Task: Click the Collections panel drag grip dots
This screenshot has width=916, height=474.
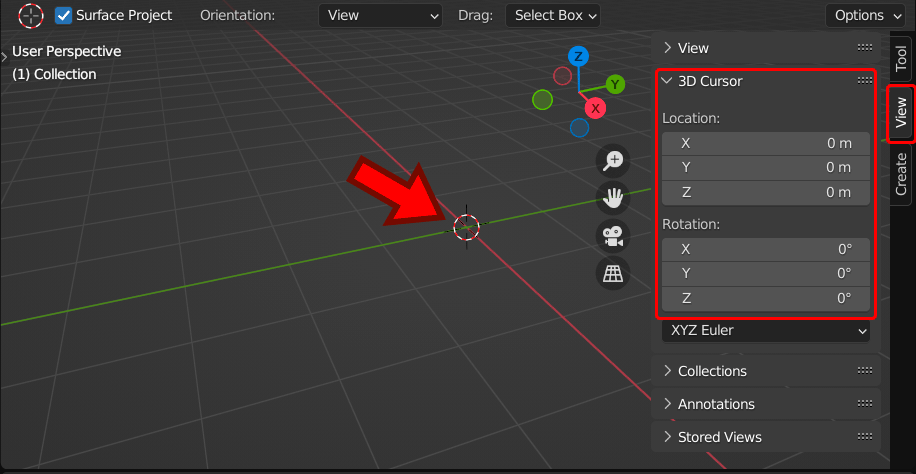Action: tap(865, 371)
